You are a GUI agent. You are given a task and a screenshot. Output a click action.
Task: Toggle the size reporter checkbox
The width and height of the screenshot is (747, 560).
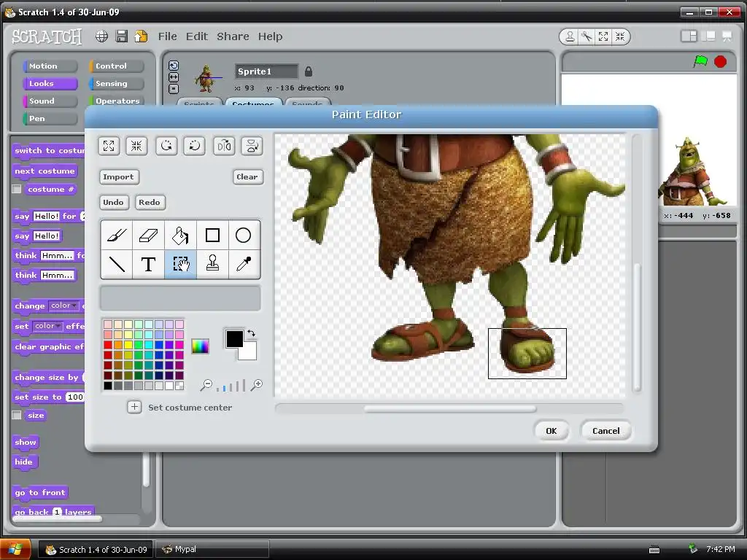pos(17,415)
